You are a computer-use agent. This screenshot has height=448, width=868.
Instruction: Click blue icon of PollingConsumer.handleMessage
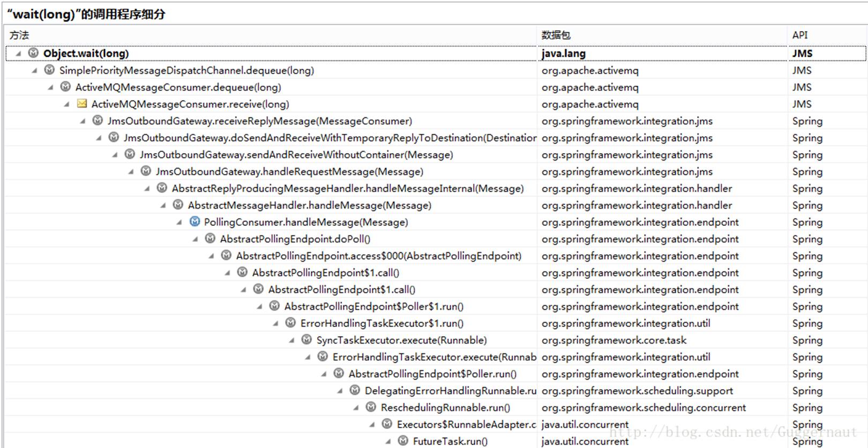(194, 222)
